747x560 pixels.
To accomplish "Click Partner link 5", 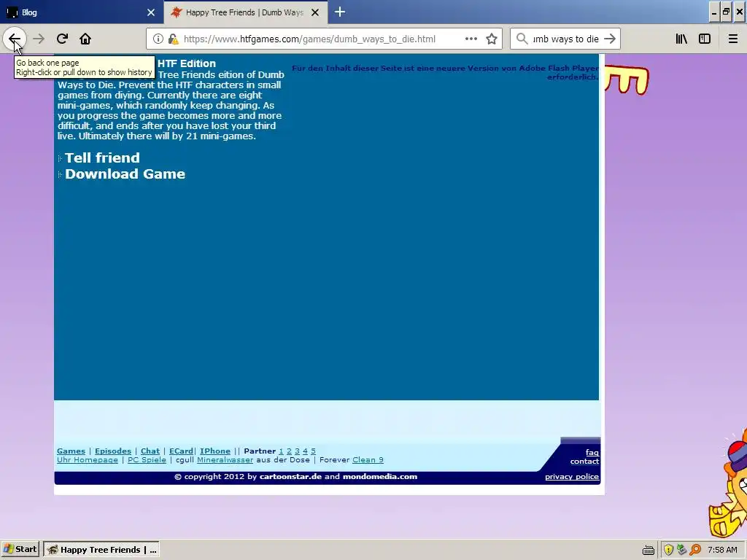I will [313, 451].
